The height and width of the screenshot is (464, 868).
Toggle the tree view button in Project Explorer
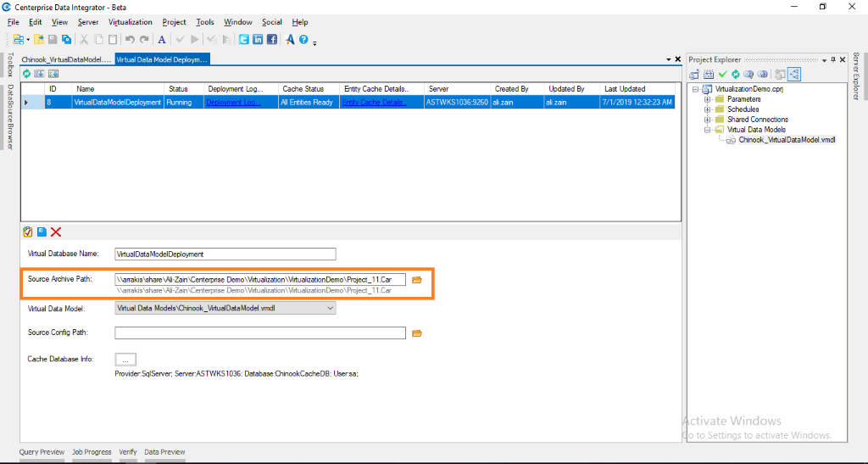click(794, 75)
